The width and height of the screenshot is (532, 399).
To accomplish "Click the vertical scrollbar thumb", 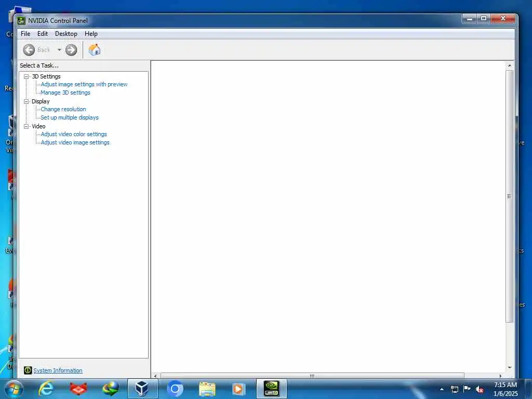I will point(509,196).
